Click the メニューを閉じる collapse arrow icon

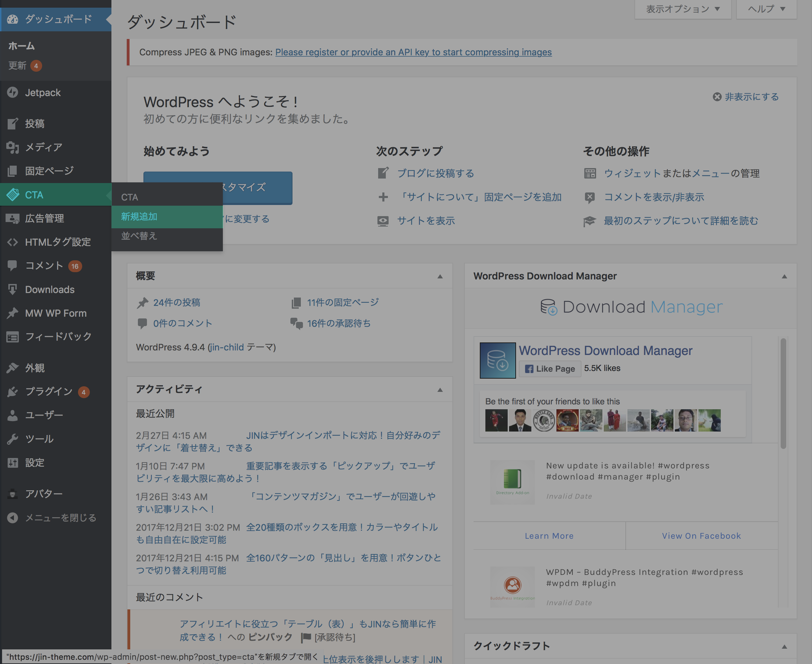[13, 517]
